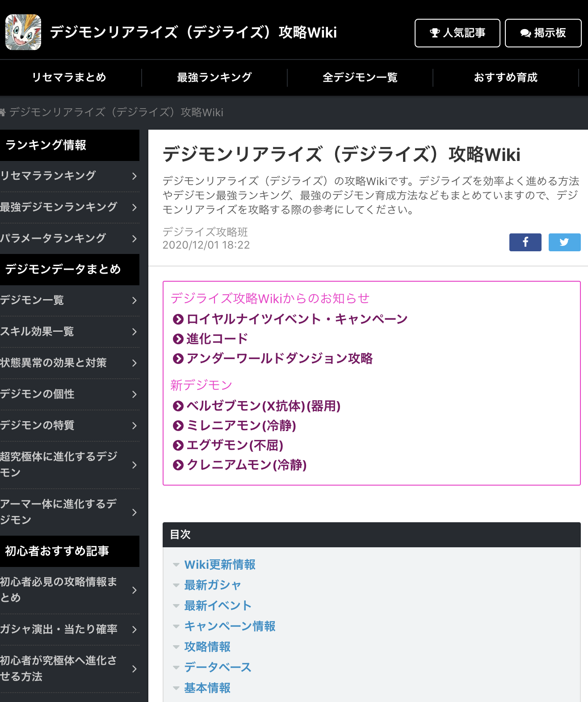Open 超究極体に進化するデジモン sidebar entry
Image resolution: width=588 pixels, height=702 pixels.
(x=70, y=465)
